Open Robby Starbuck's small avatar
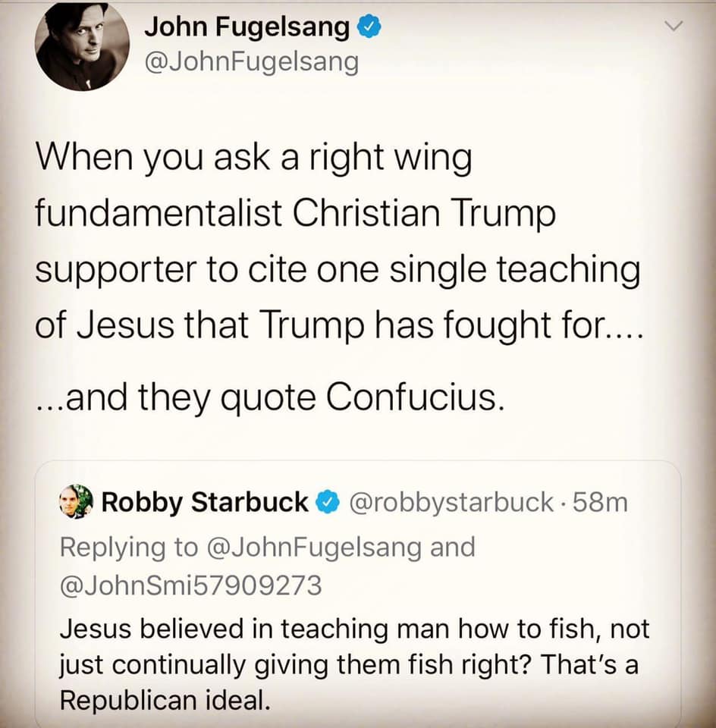 (77, 502)
